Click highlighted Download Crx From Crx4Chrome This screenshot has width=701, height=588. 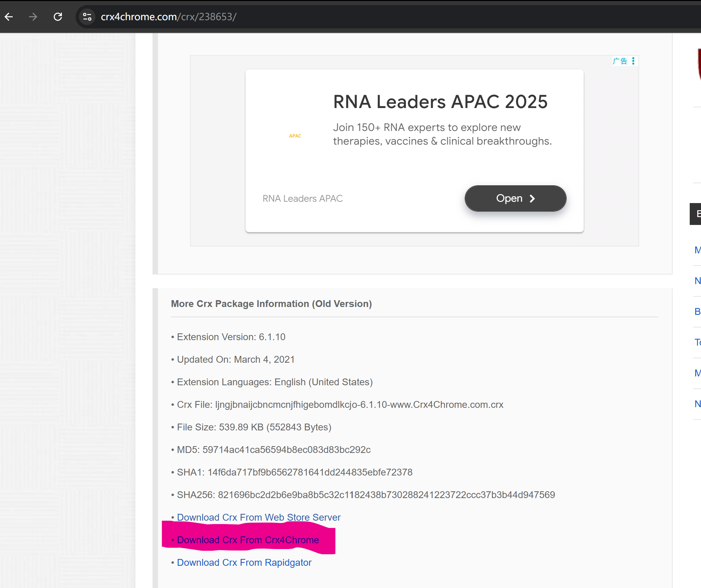click(248, 540)
